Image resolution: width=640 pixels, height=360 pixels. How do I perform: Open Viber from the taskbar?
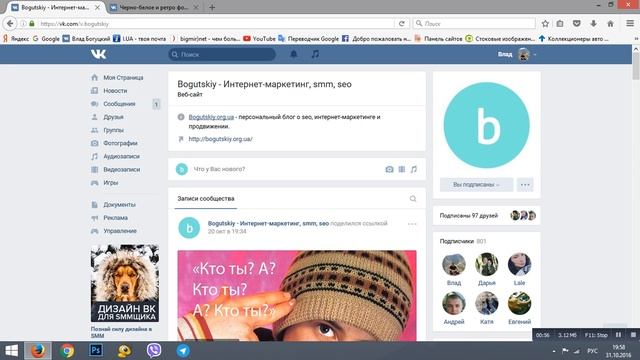click(154, 351)
